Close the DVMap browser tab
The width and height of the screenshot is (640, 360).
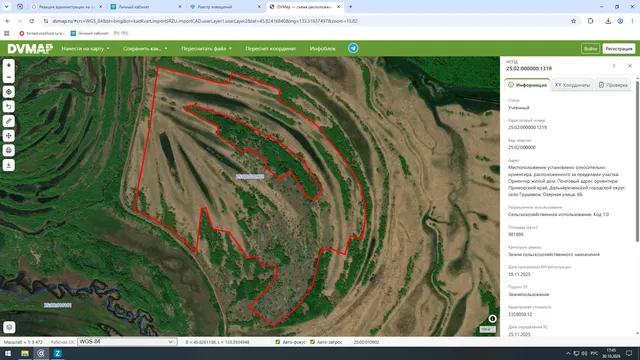coord(338,7)
